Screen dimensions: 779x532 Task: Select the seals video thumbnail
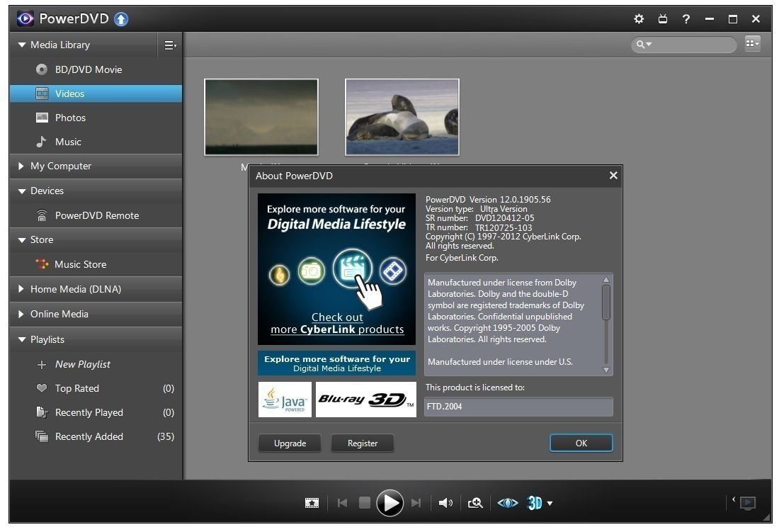click(402, 117)
